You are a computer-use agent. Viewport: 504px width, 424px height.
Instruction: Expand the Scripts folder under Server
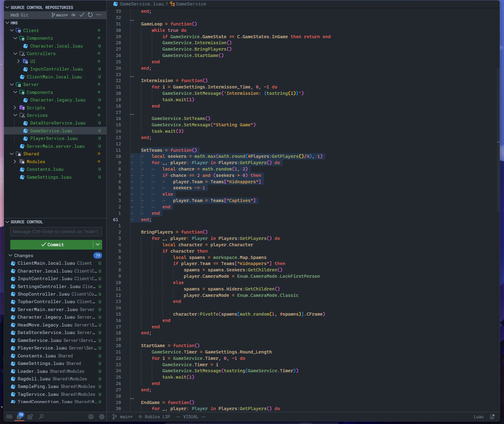click(x=15, y=108)
